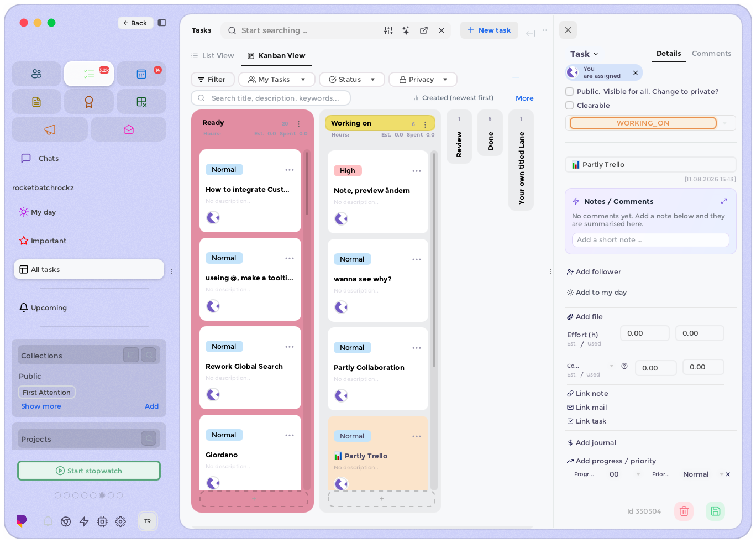Click the More link beside sort order
Screen dimensions: 756x543
(x=524, y=98)
